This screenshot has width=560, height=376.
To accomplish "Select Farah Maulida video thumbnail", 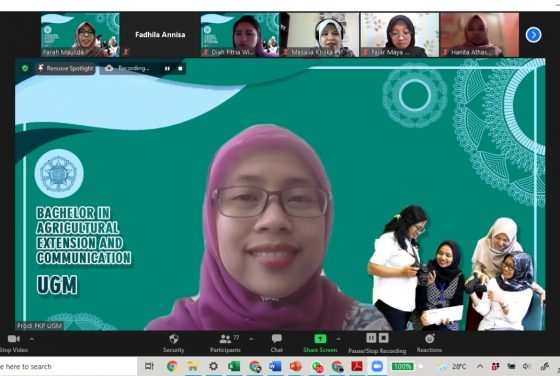I will (x=80, y=35).
